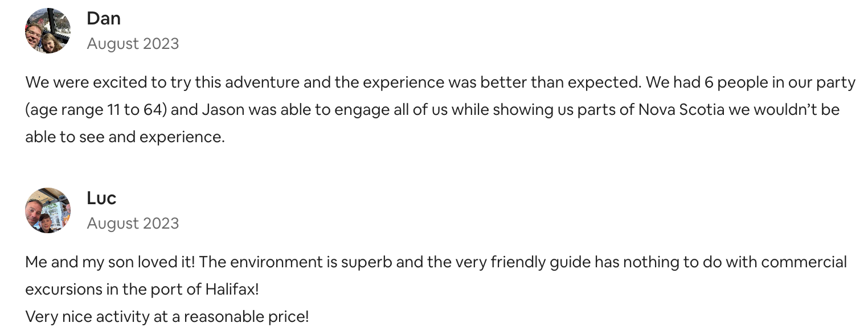
Task: Click the reviewer name Dan
Action: (104, 19)
